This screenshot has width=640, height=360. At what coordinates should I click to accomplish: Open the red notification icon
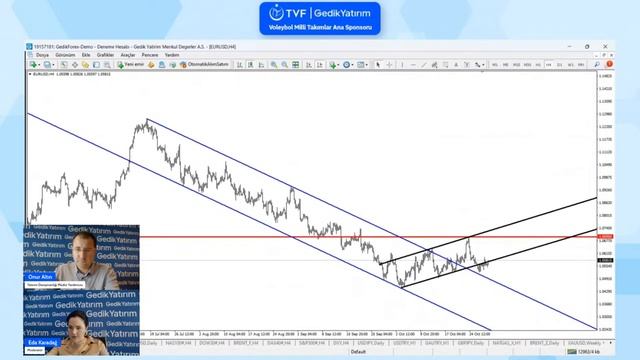tap(609, 64)
